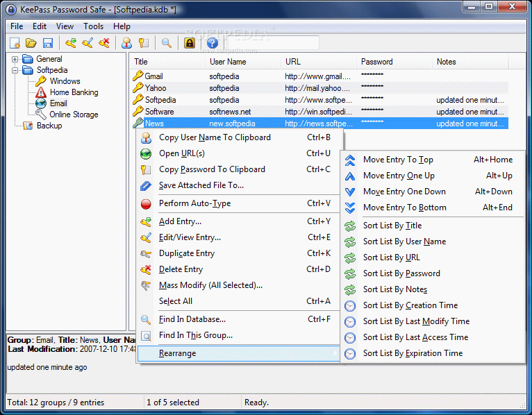Choose Delete Entry in context menu

click(239, 269)
